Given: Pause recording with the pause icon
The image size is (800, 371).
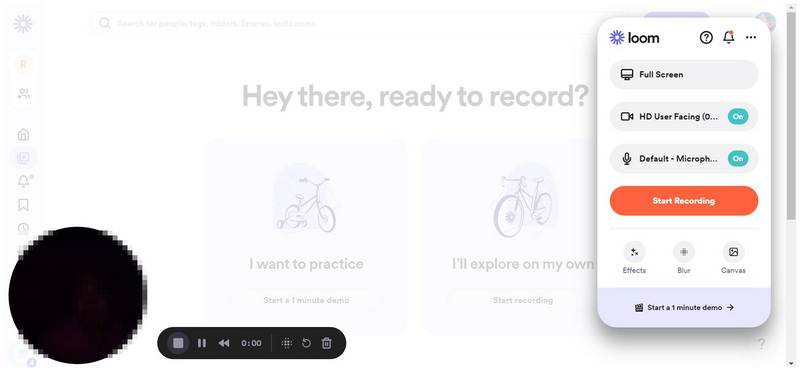Looking at the screenshot, I should point(202,343).
